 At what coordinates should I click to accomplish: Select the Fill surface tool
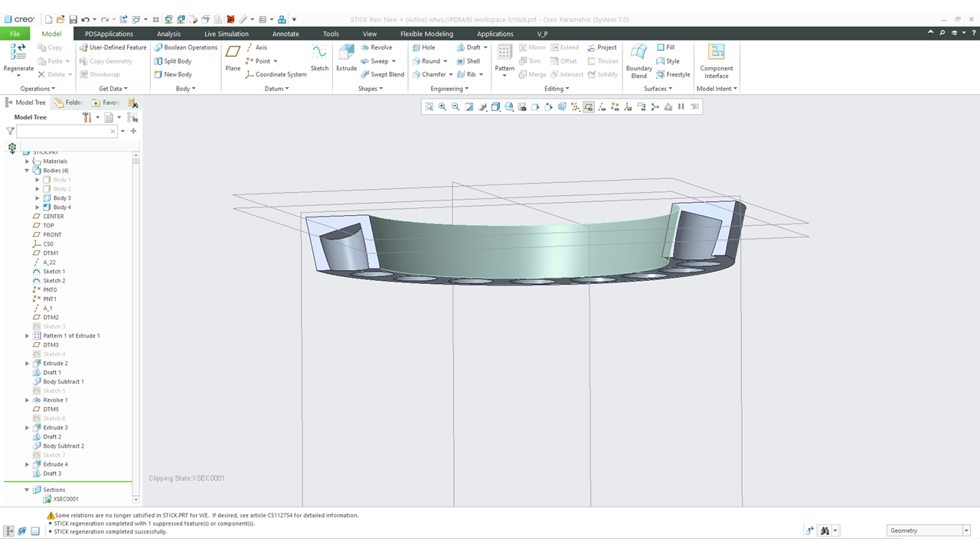(665, 47)
